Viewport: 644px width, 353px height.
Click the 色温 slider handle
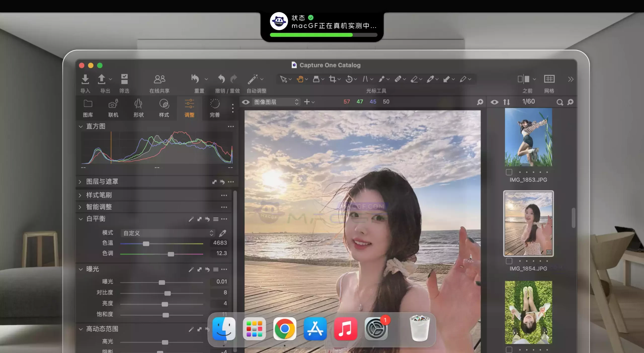[146, 244]
